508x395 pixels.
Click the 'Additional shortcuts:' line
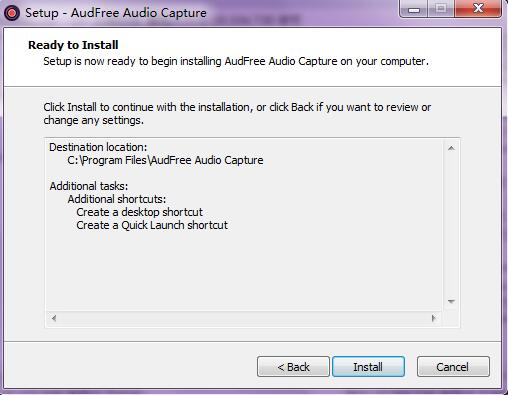pos(117,199)
